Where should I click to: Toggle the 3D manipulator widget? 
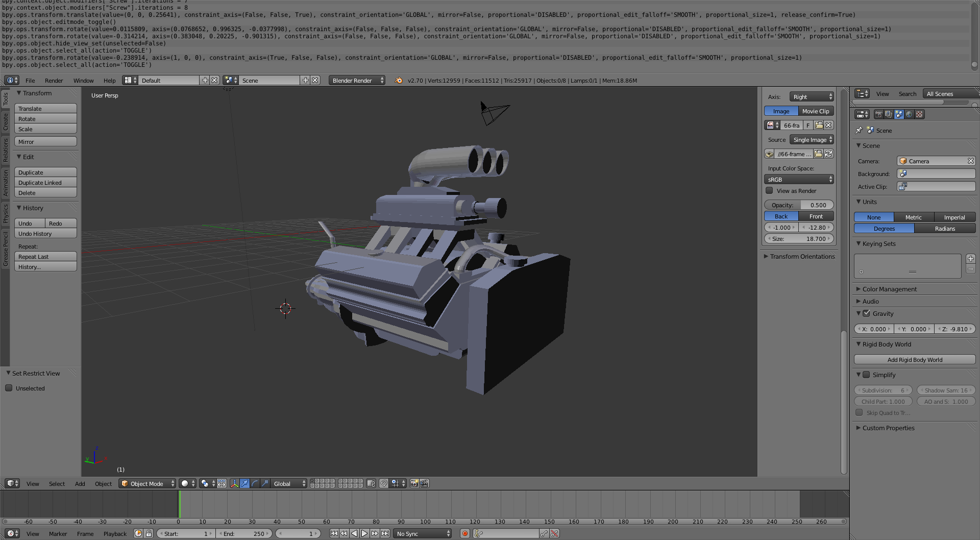point(234,483)
